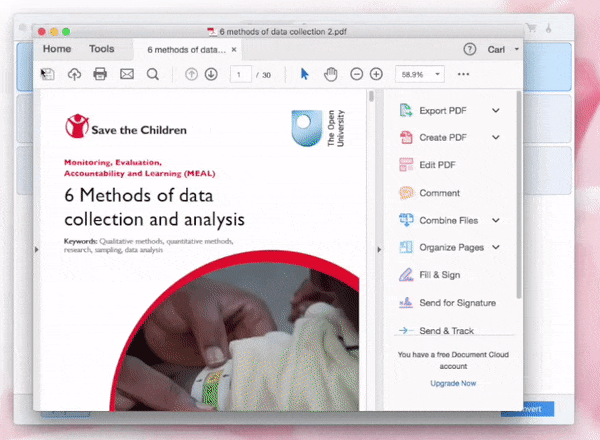The height and width of the screenshot is (440, 600).
Task: Click the Fill & Sign pen icon
Action: pyautogui.click(x=406, y=275)
